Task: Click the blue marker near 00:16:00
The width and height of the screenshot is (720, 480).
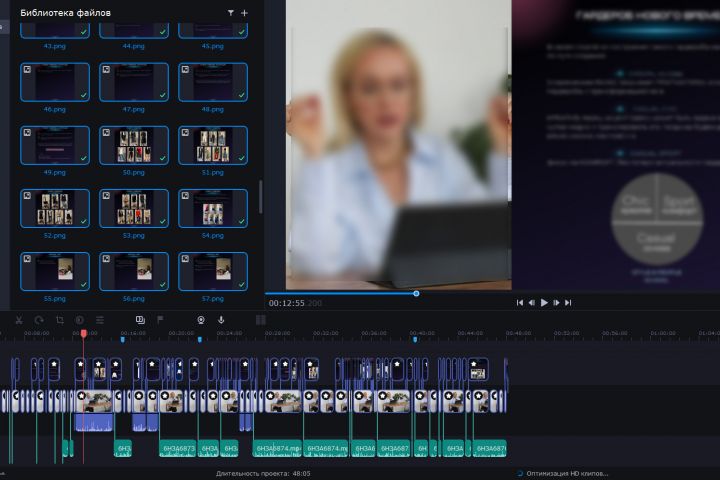Action: tap(123, 339)
